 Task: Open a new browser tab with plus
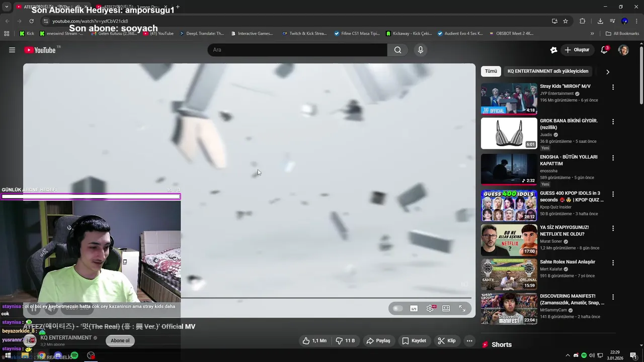178,7
